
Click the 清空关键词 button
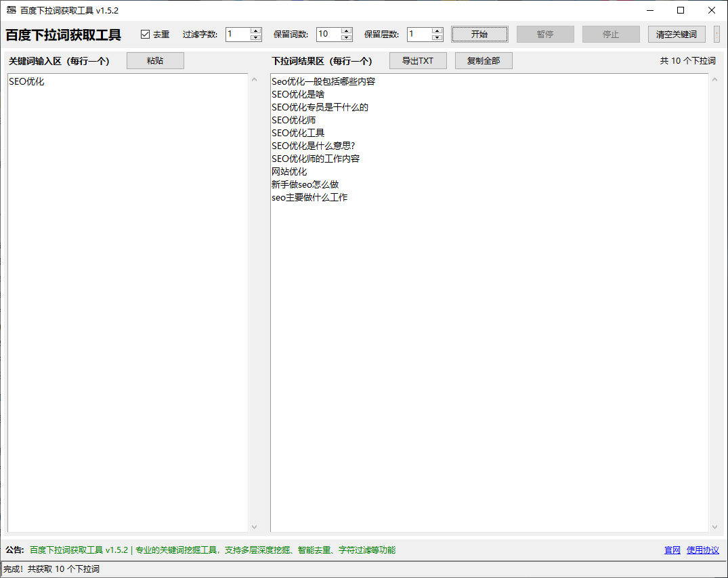[x=677, y=35]
